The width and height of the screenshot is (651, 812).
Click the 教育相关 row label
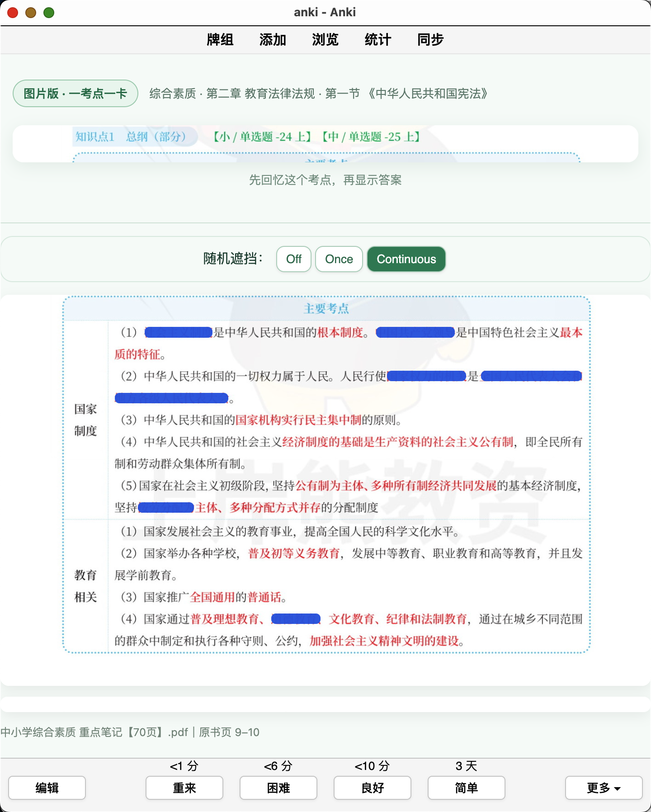[86, 586]
